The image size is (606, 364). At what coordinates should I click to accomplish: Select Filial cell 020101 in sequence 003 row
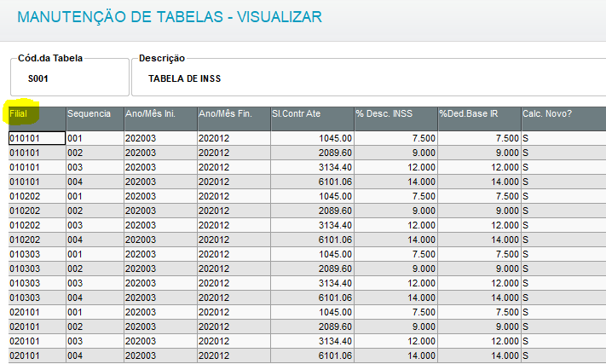click(x=38, y=341)
